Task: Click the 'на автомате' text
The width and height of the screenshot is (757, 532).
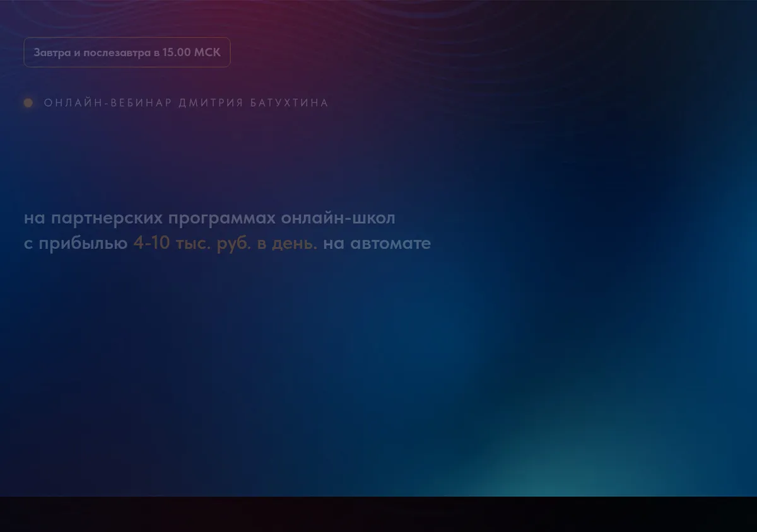Action: click(x=377, y=243)
